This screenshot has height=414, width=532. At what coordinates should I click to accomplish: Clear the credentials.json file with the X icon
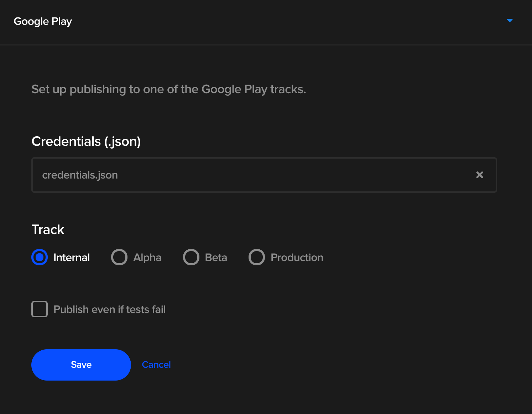click(480, 175)
